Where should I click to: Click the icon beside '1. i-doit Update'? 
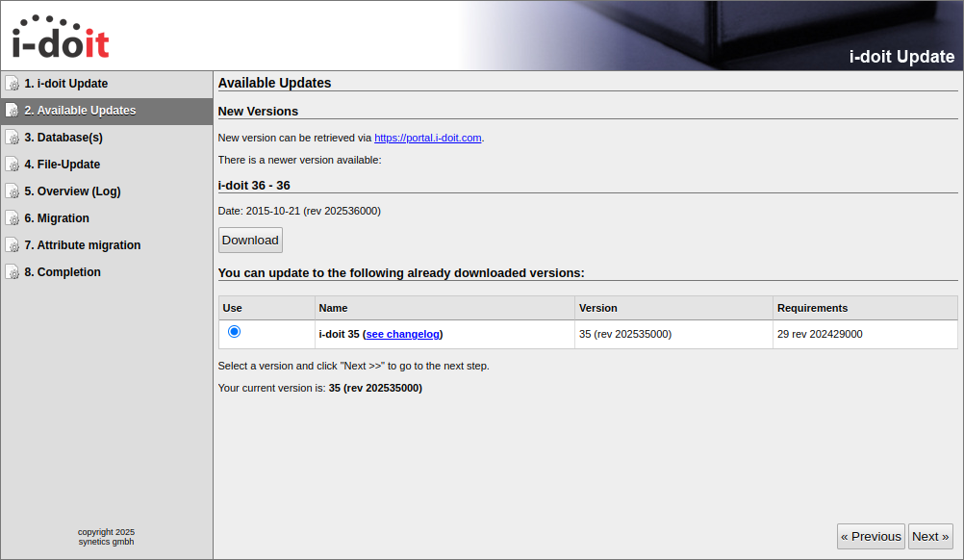point(13,84)
